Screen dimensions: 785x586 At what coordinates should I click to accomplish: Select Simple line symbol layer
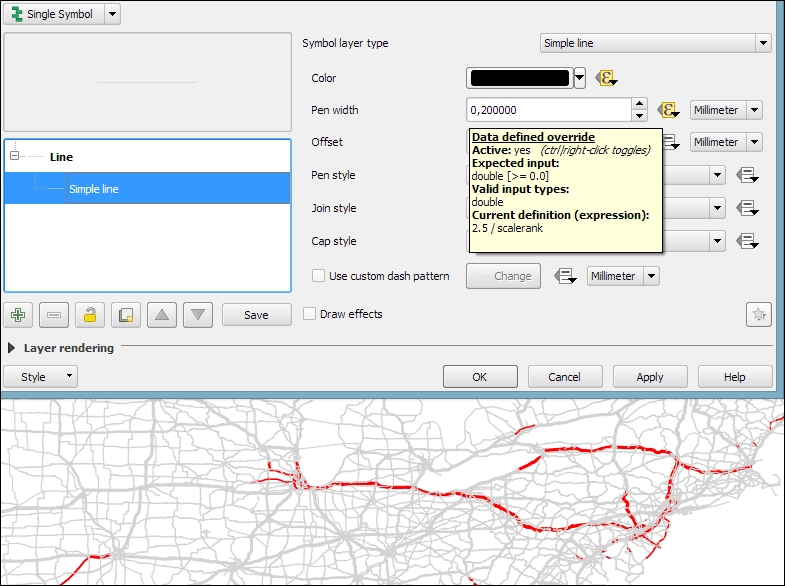click(147, 189)
